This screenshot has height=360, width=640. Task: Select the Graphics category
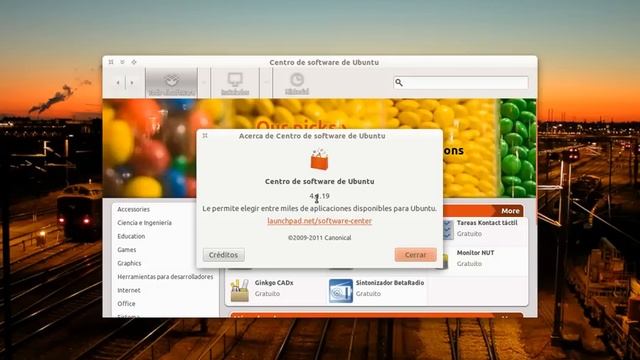click(129, 263)
